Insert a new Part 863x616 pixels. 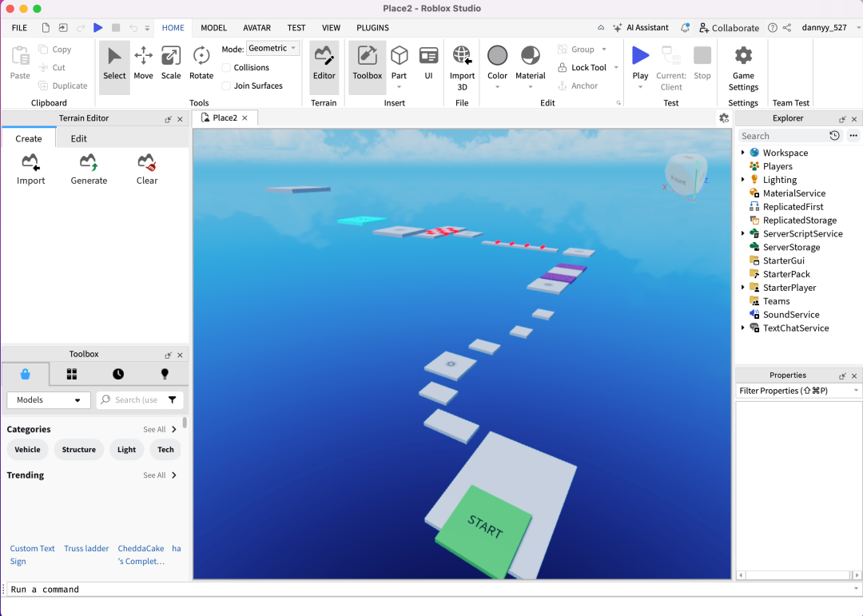tap(399, 65)
